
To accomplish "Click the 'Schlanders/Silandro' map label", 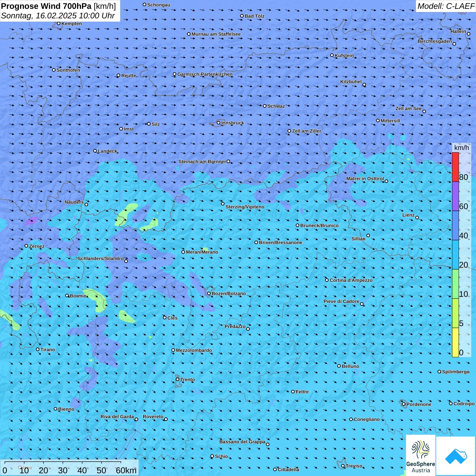I will click(101, 258).
